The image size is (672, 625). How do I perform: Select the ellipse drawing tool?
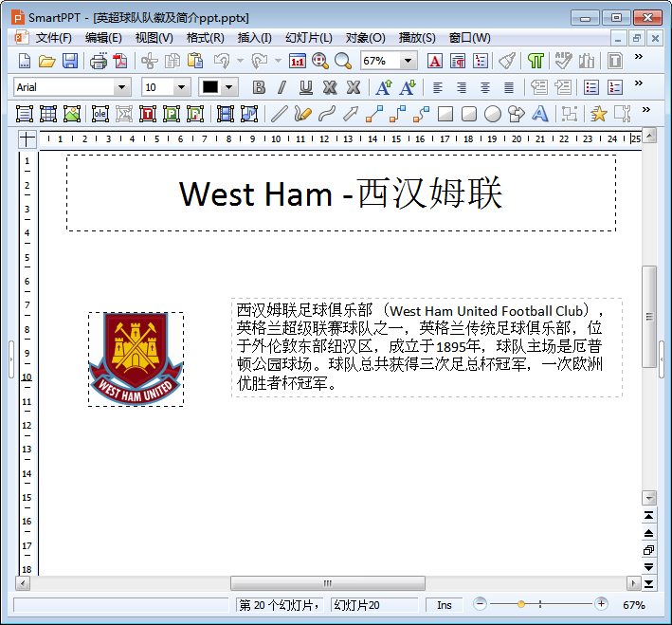[493, 114]
